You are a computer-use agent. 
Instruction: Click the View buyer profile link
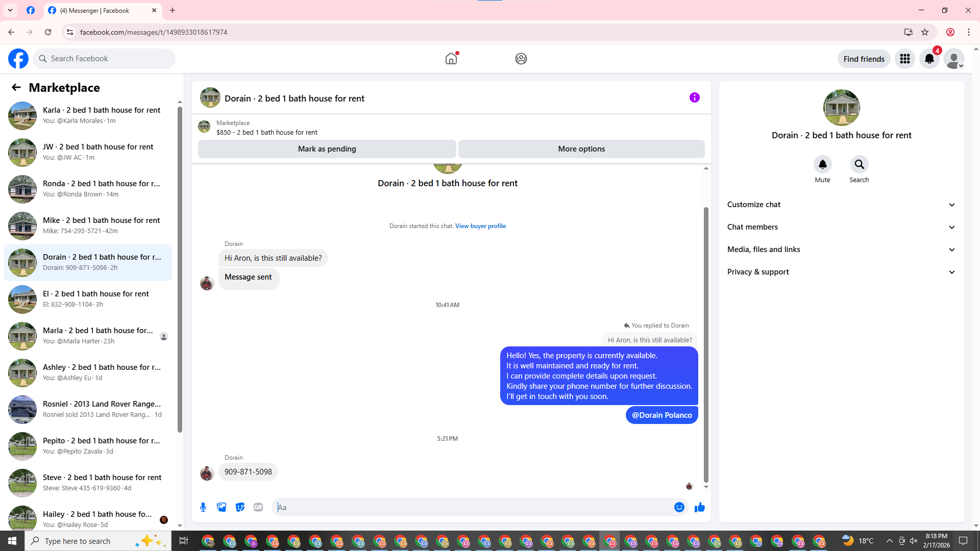pos(480,226)
